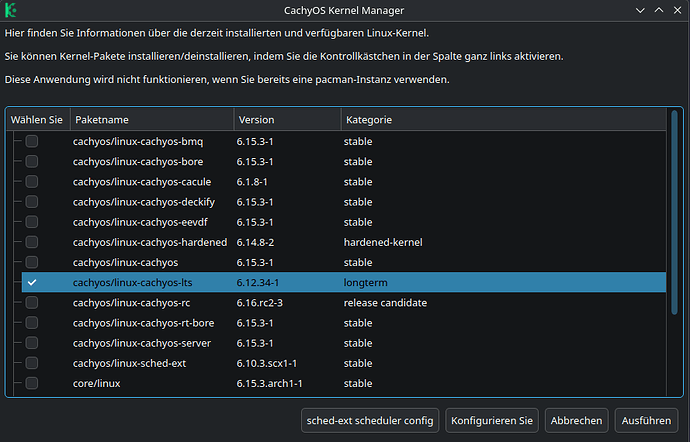Viewport: 690px width, 442px height.
Task: Select the linux-cachyos-eevdf checkbox
Action: click(x=32, y=222)
